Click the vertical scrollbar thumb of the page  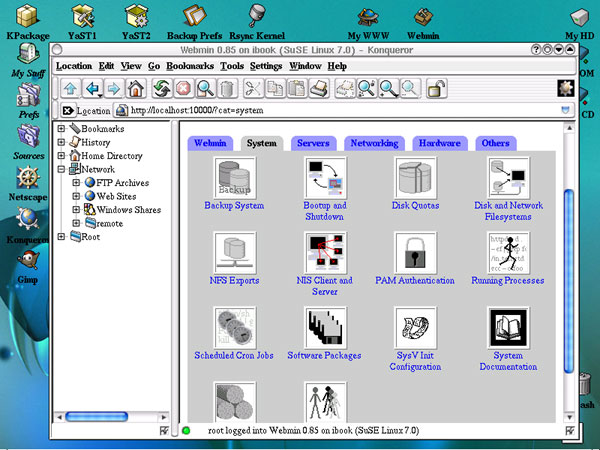pyautogui.click(x=569, y=281)
